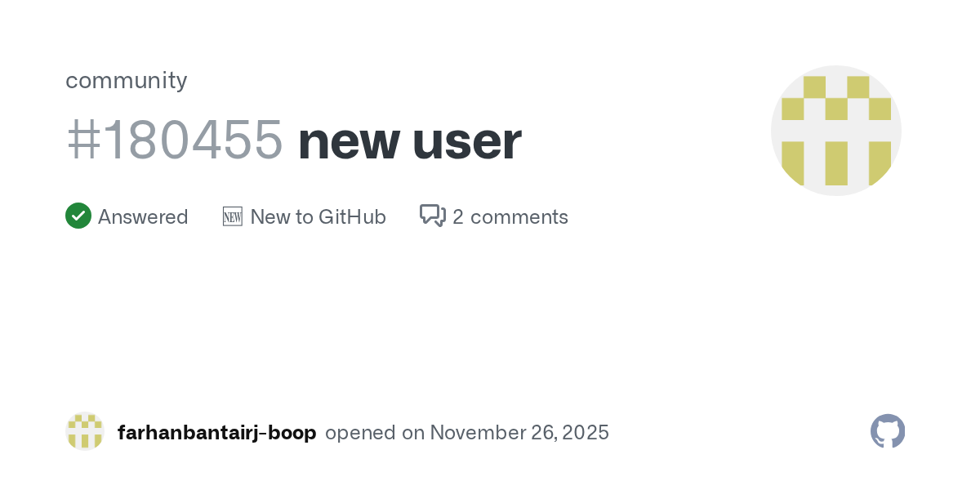Open the community repository label
Viewport: 980px width, 490px height.
click(127, 80)
